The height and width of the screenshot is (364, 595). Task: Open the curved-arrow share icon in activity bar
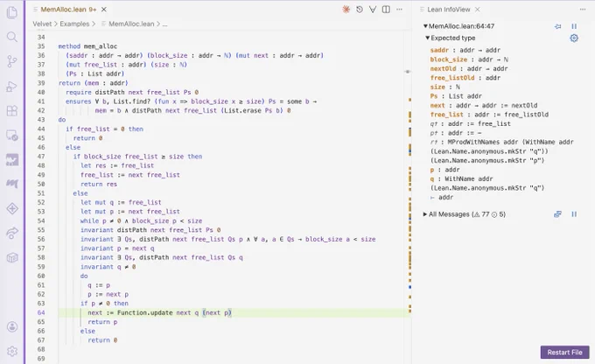point(12,233)
